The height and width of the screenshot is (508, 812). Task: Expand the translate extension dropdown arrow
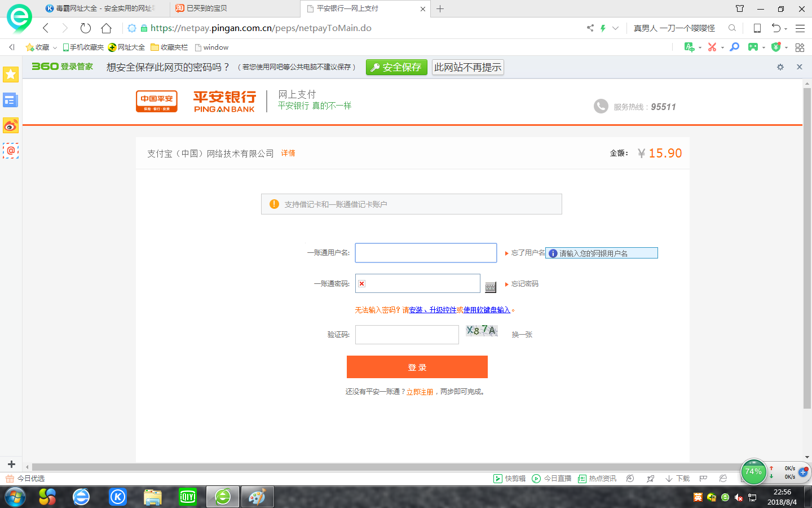(x=700, y=47)
